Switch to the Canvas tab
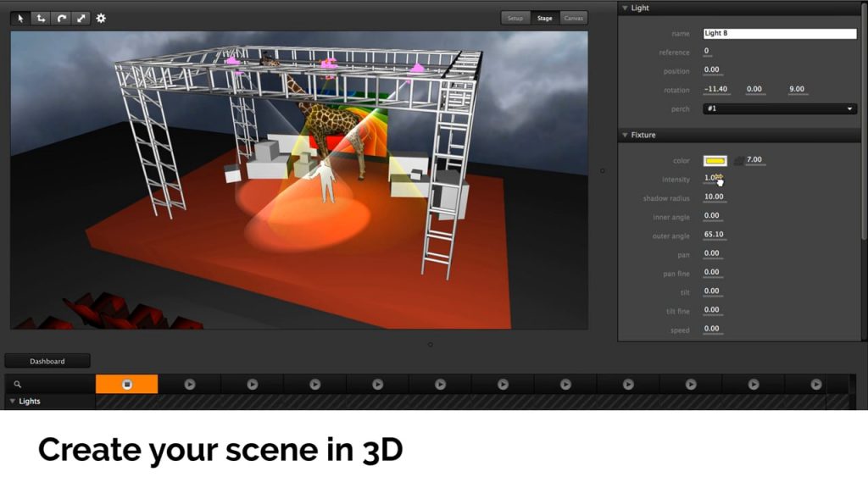 point(573,18)
